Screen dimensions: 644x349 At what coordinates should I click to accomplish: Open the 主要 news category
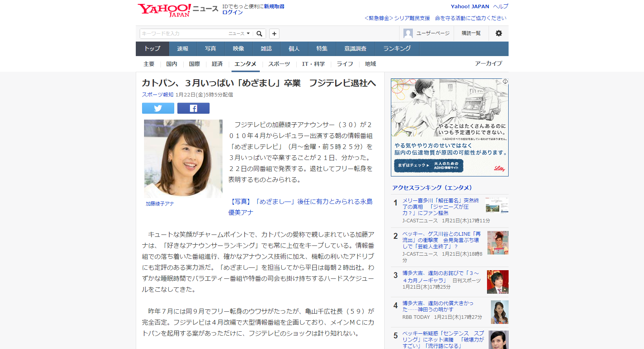click(149, 64)
